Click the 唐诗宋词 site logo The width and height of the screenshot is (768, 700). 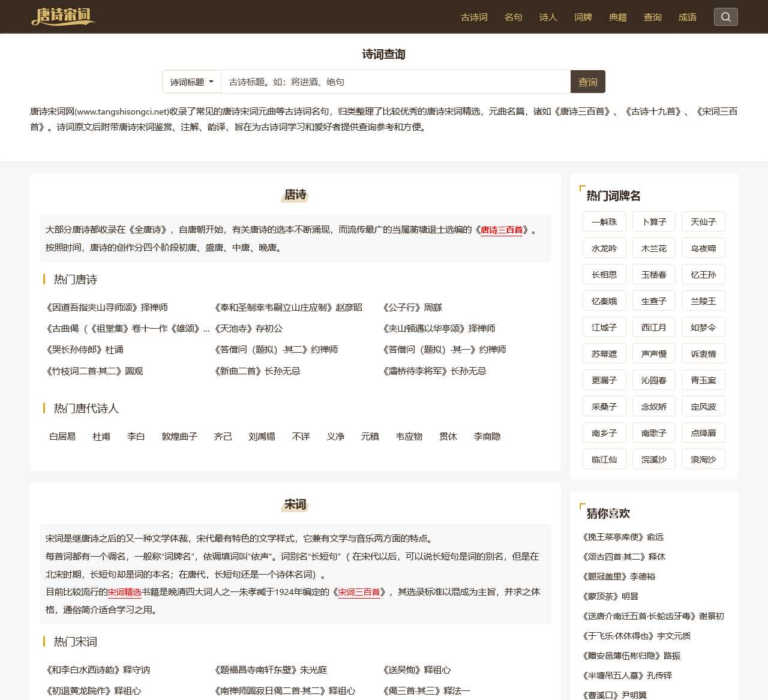click(62, 17)
